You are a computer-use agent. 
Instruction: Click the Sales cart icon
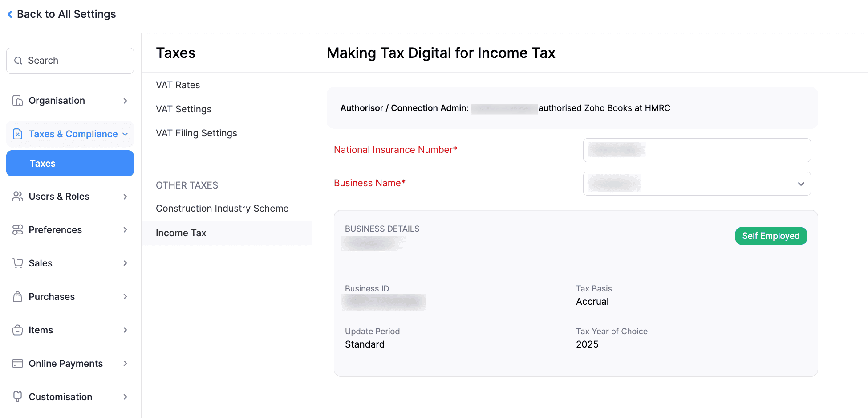17,263
